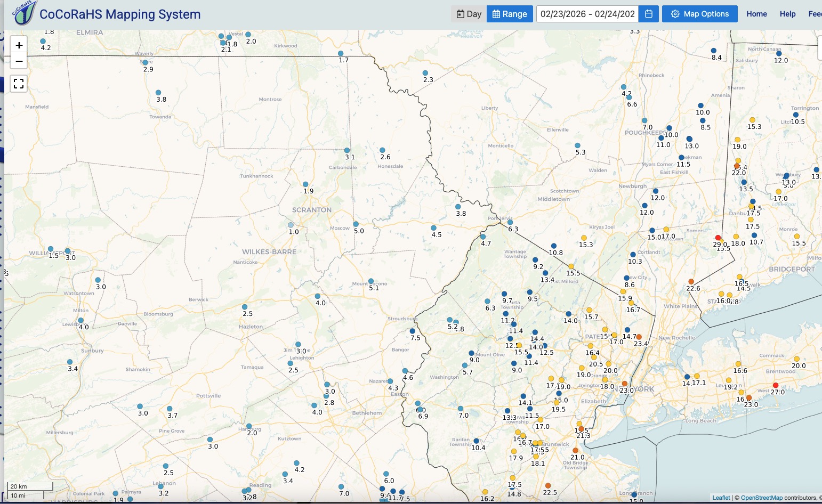Click the red 27.0 marker on Long Island

pyautogui.click(x=775, y=385)
